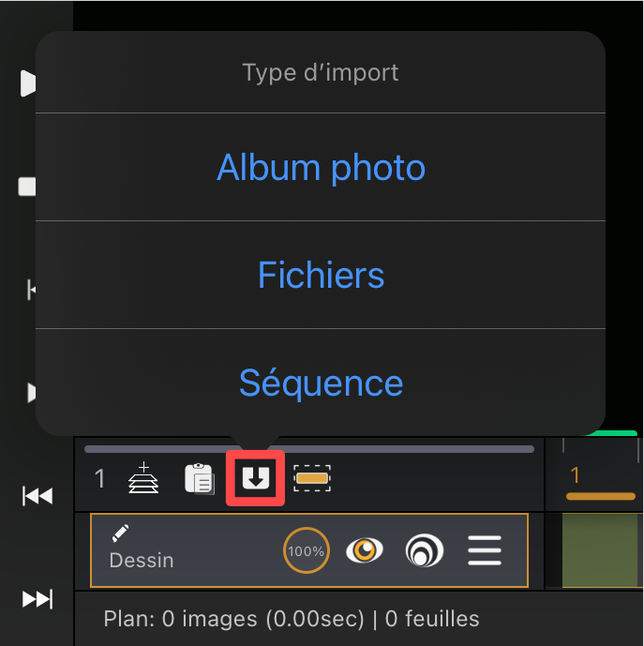644x646 pixels.
Task: Click the horizontal scrollbar above layer tools
Action: (309, 449)
